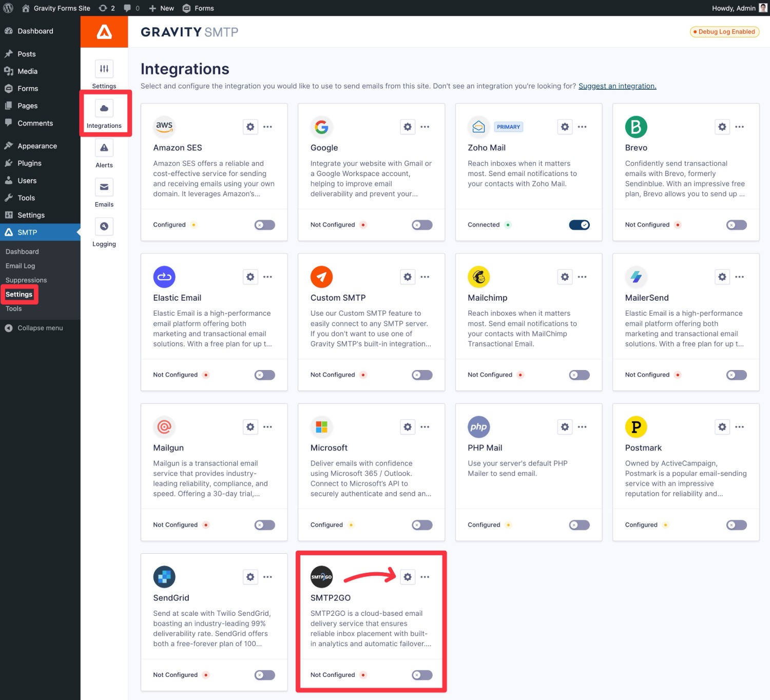Open Zoho Mail settings gear
Viewport: 770px width, 700px height.
pyautogui.click(x=565, y=127)
